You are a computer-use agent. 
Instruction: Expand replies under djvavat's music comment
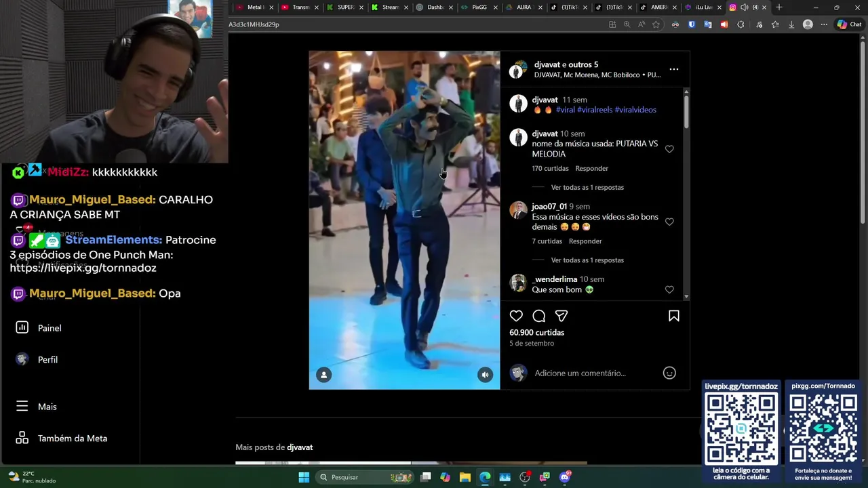coord(587,187)
